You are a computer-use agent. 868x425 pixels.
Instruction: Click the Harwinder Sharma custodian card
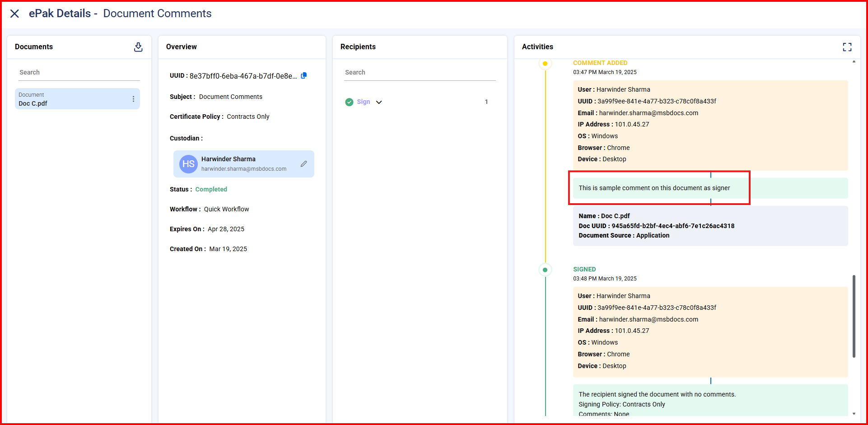244,164
